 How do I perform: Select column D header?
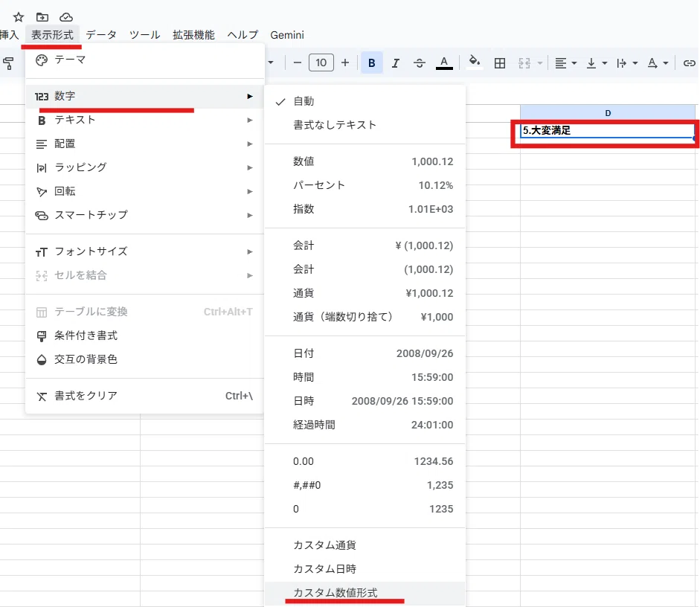608,113
